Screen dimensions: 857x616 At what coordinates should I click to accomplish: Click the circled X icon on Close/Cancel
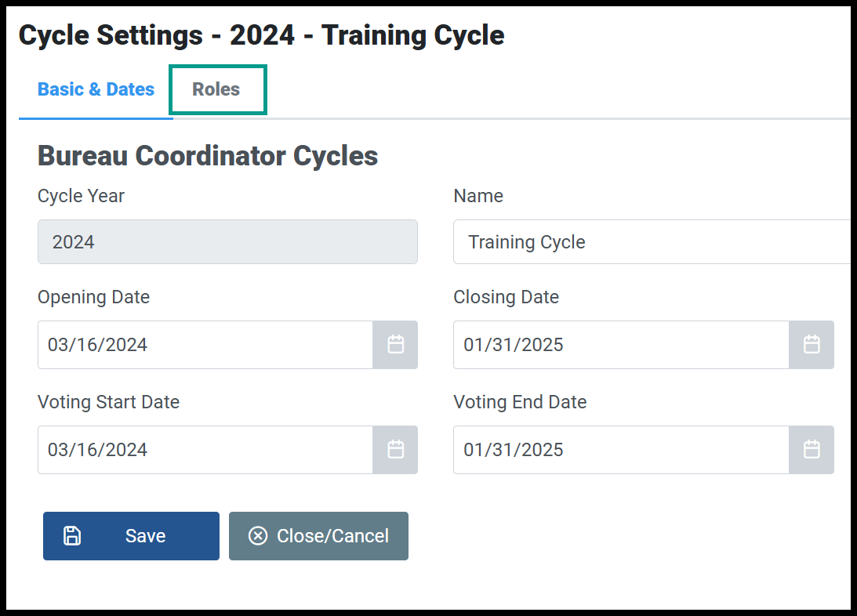[258, 536]
